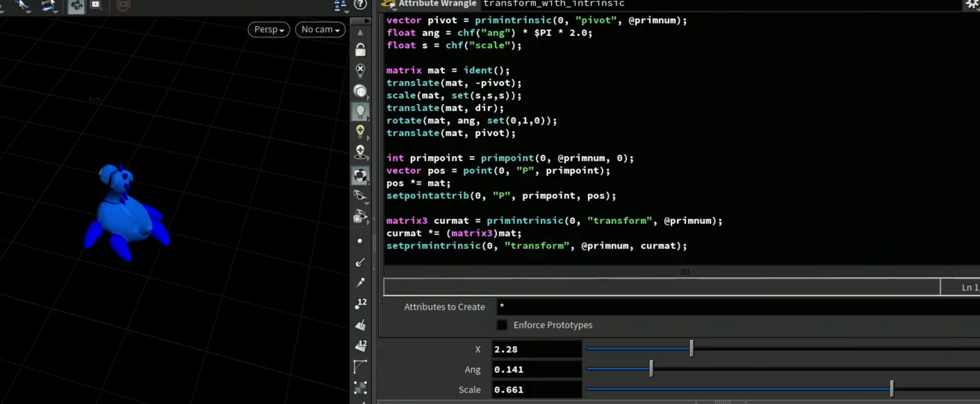This screenshot has height=404, width=980.
Task: Click the zoom-to-region magnifier icon
Action: [x=96, y=5]
